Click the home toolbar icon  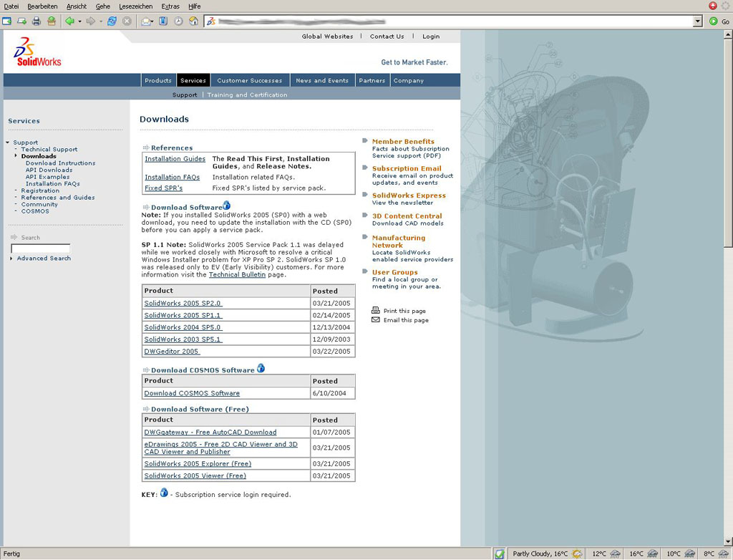tap(193, 21)
